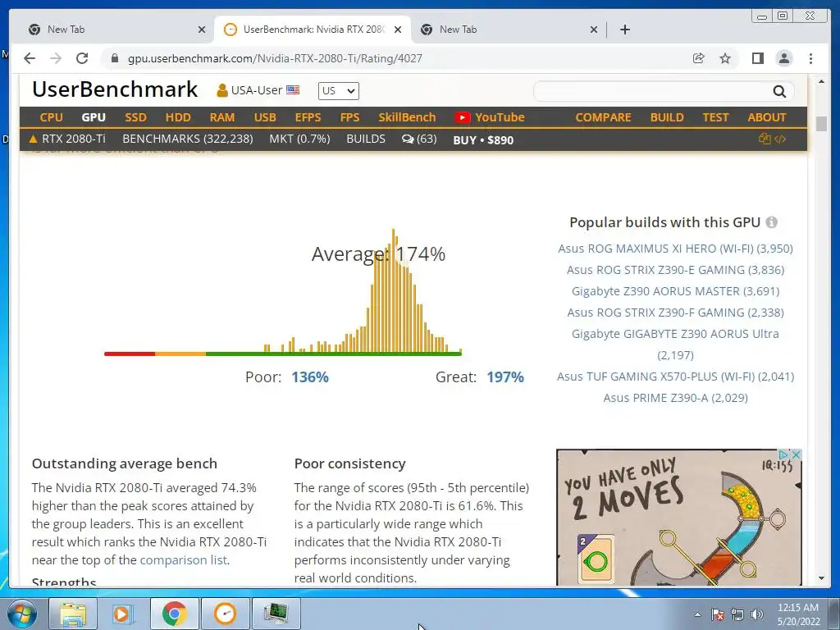Select the GPU menu item
Image resolution: width=840 pixels, height=630 pixels.
tap(94, 117)
